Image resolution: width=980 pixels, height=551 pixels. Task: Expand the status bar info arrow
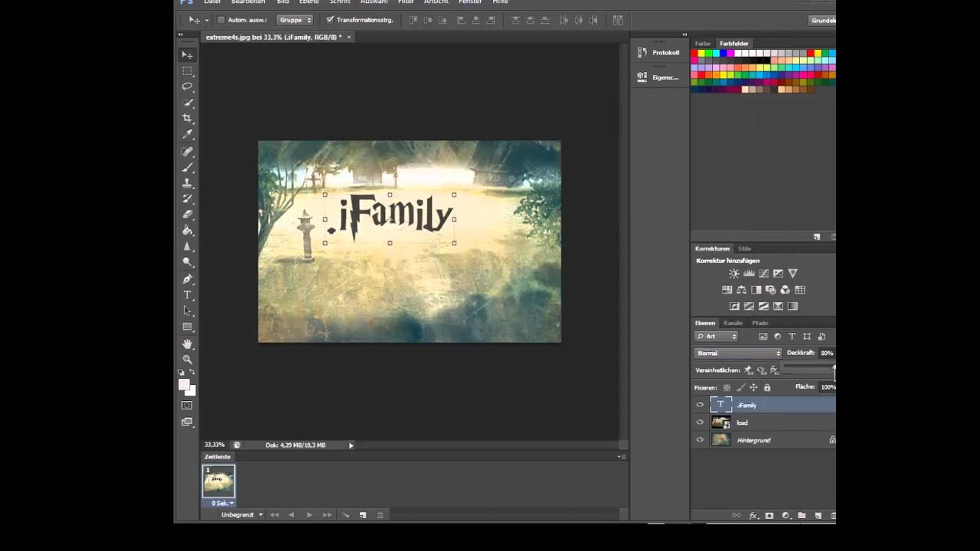[351, 445]
